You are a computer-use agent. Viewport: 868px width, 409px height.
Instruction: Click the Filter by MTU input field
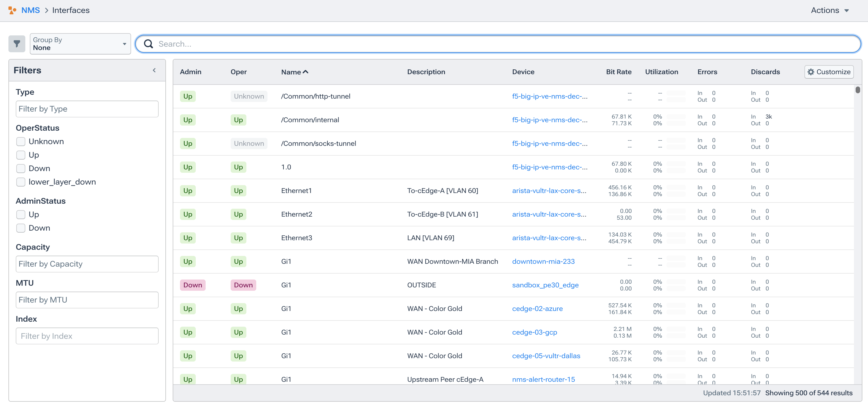[87, 300]
